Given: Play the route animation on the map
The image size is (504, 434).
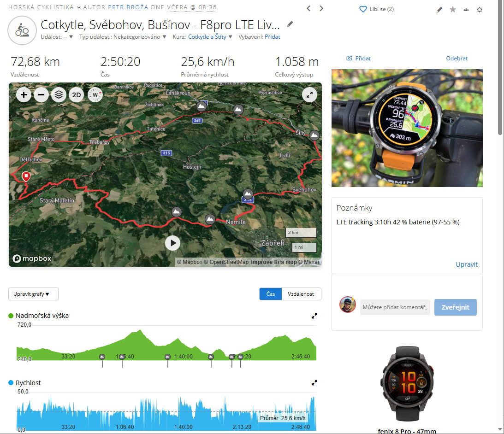Looking at the screenshot, I should click(172, 243).
